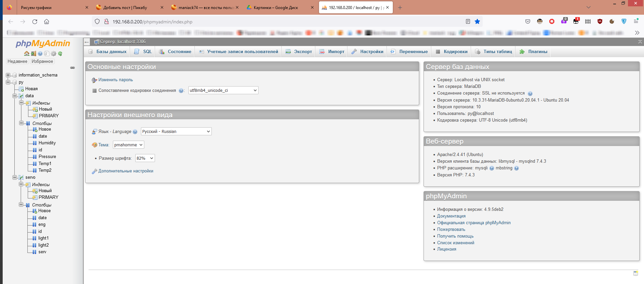644x284 pixels.
Task: Switch to the Состояние tab
Action: click(x=175, y=52)
